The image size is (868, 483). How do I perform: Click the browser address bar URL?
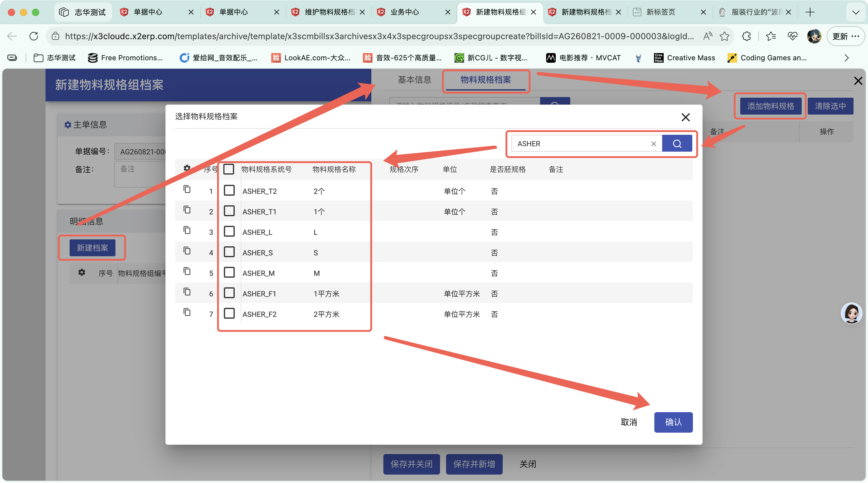[379, 36]
